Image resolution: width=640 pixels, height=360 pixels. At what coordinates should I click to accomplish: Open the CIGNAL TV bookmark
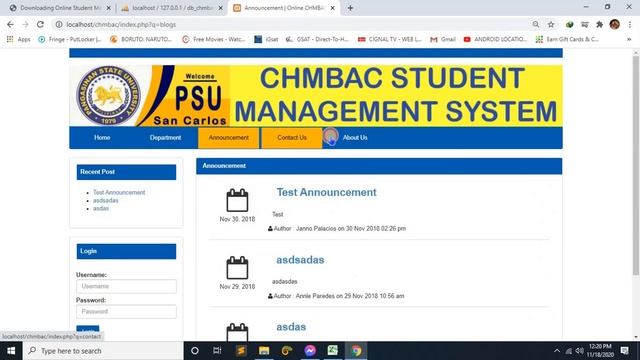pos(390,39)
